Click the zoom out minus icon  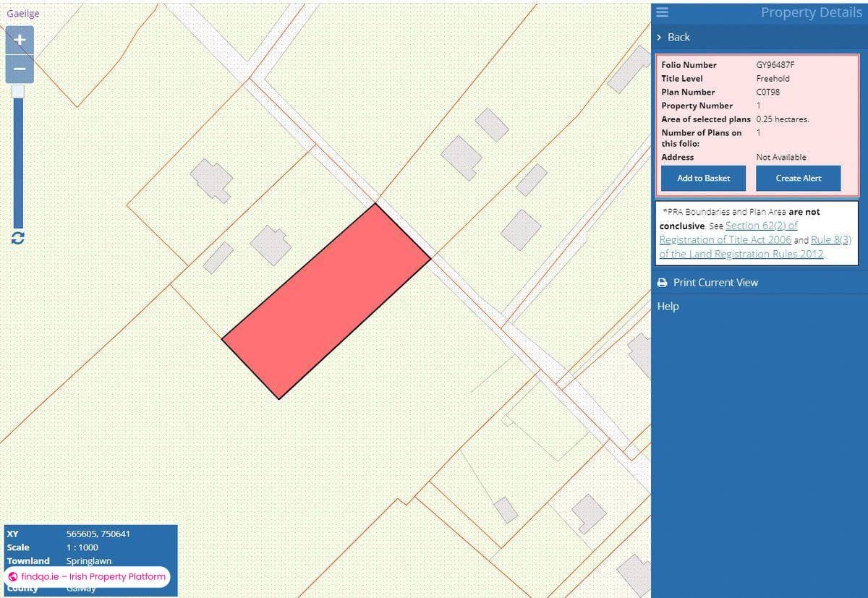click(19, 68)
